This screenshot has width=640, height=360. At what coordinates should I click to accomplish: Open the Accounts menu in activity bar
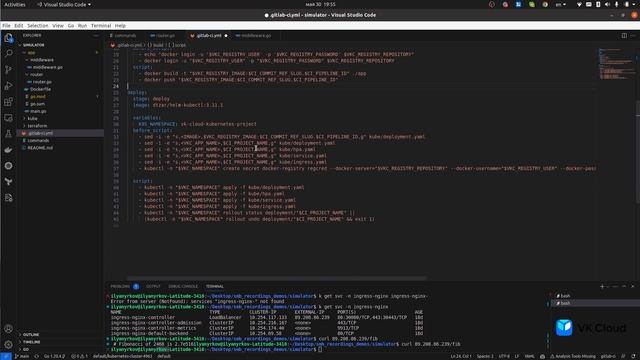point(8,329)
